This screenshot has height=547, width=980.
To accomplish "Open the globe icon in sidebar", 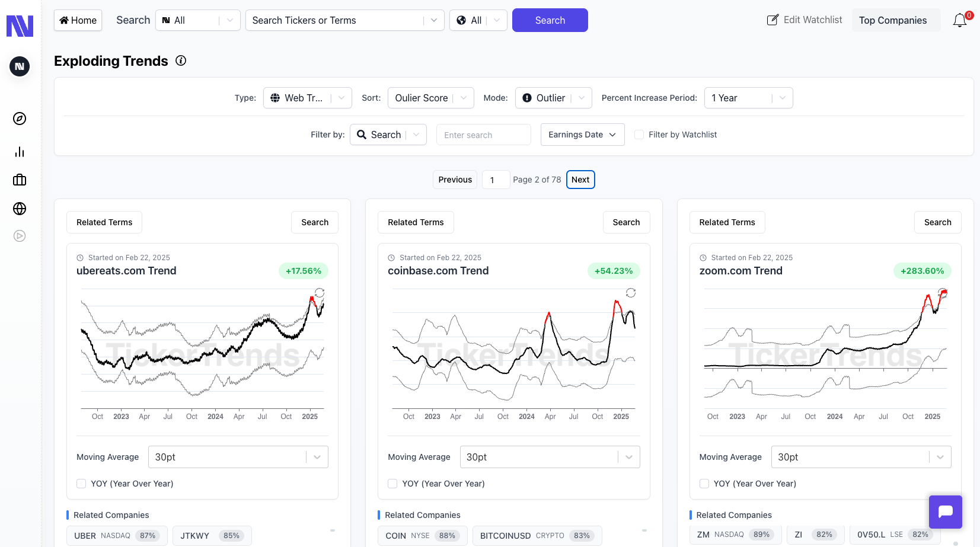I will pyautogui.click(x=20, y=209).
